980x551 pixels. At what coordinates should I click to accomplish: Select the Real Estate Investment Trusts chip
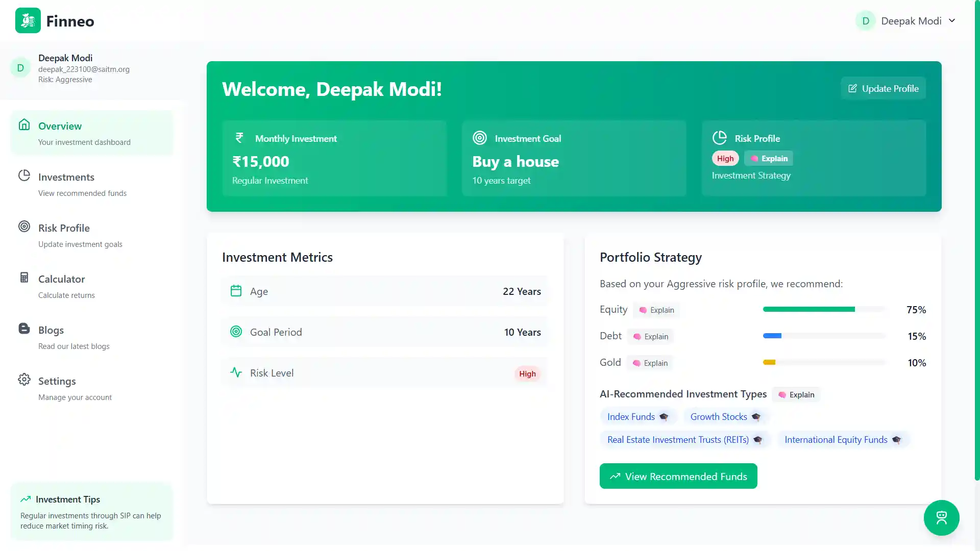point(685,440)
